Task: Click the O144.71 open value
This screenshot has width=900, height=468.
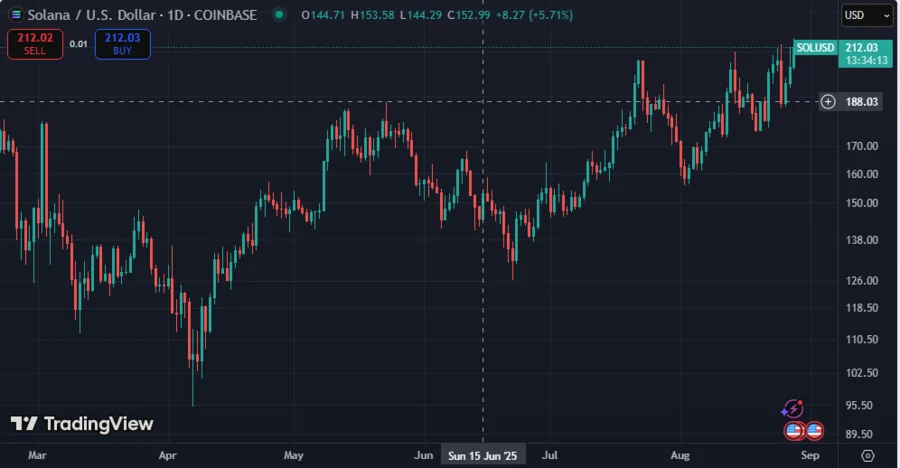Action: pyautogui.click(x=323, y=15)
